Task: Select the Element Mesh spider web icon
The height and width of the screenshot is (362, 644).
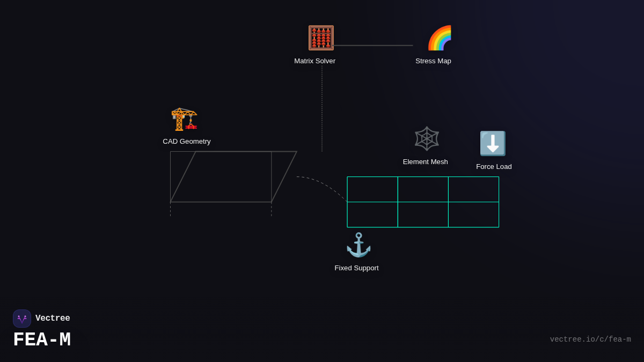Action: pos(427,138)
